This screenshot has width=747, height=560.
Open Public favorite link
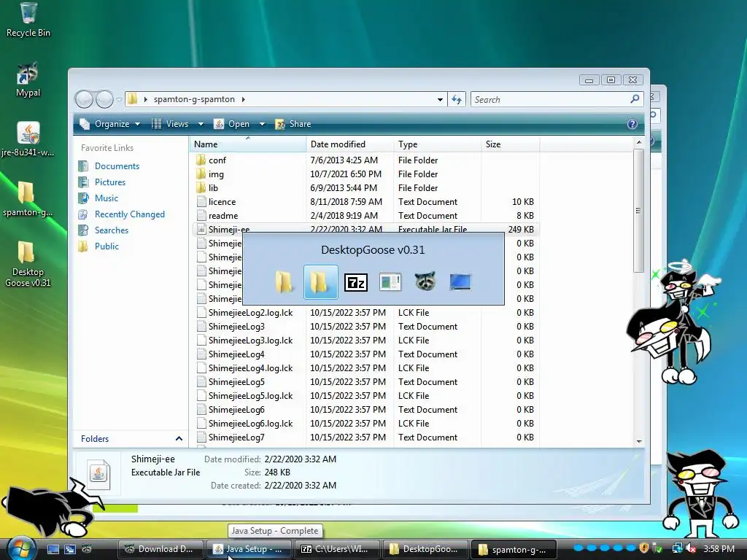(x=107, y=246)
